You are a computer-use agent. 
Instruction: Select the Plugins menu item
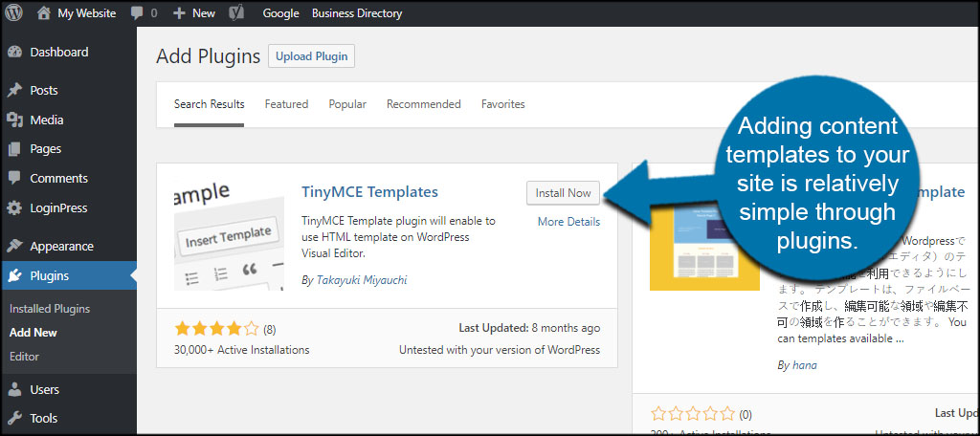(50, 275)
